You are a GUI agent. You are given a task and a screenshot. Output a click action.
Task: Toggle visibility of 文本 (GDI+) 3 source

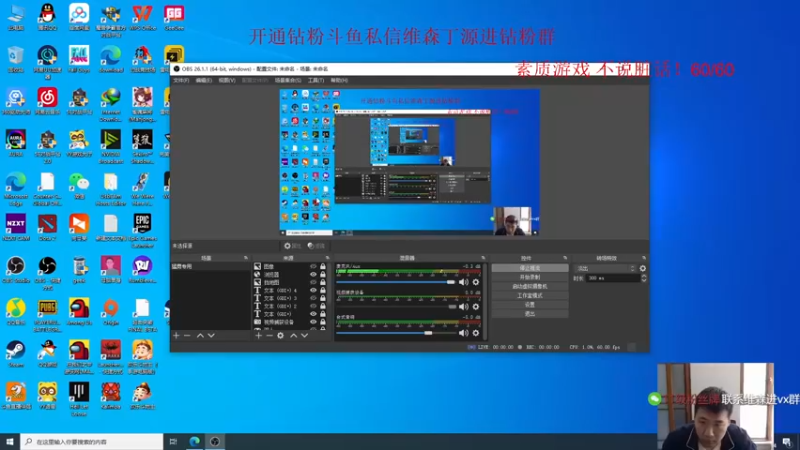(313, 298)
